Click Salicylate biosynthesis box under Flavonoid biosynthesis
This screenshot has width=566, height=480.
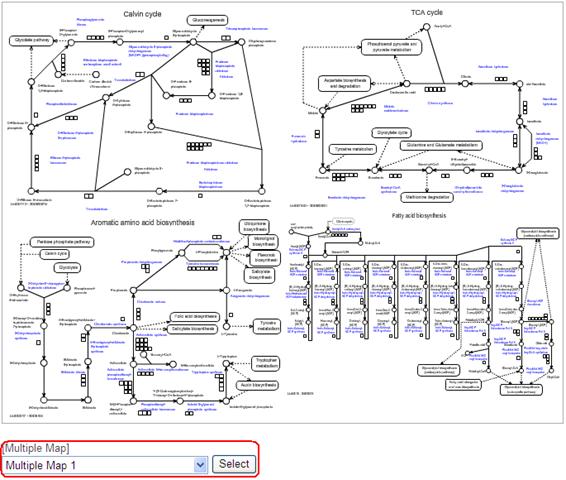coord(260,274)
